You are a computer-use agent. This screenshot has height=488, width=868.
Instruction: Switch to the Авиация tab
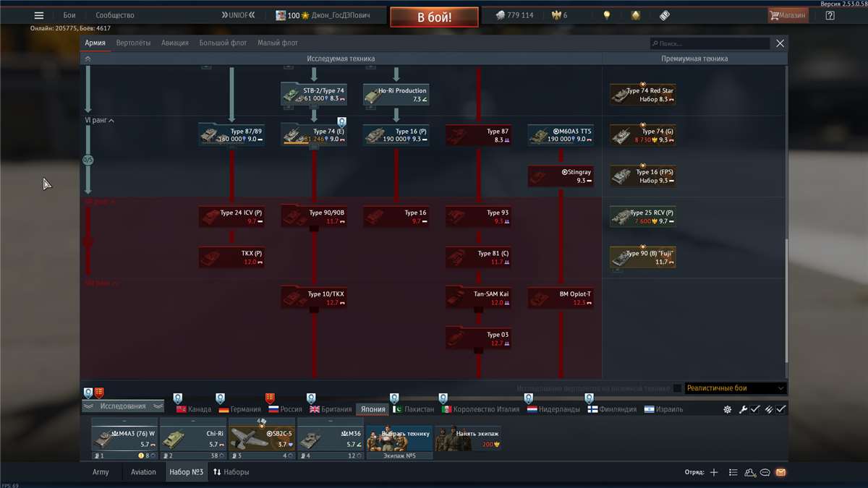point(175,43)
